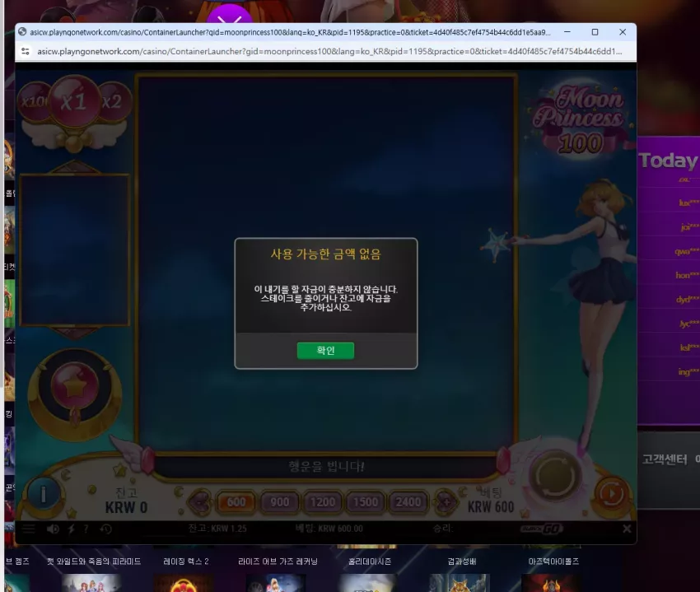
Task: Confirm the dialog with the green 확인 button
Action: click(x=325, y=351)
